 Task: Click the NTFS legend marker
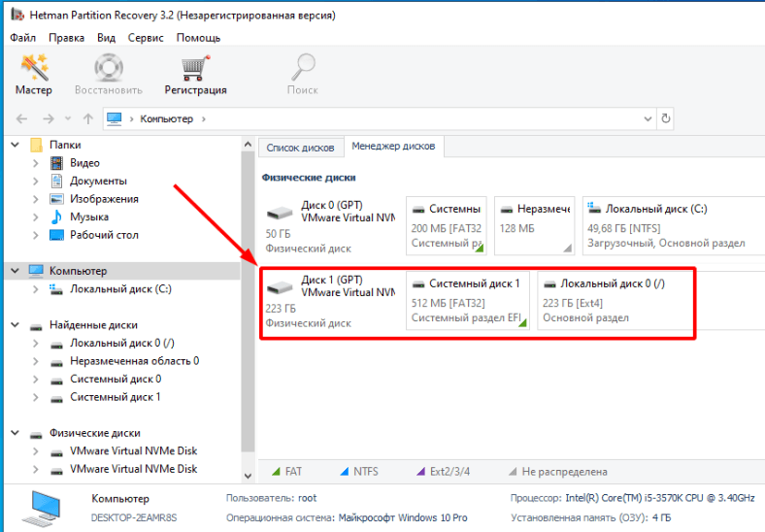click(x=345, y=472)
